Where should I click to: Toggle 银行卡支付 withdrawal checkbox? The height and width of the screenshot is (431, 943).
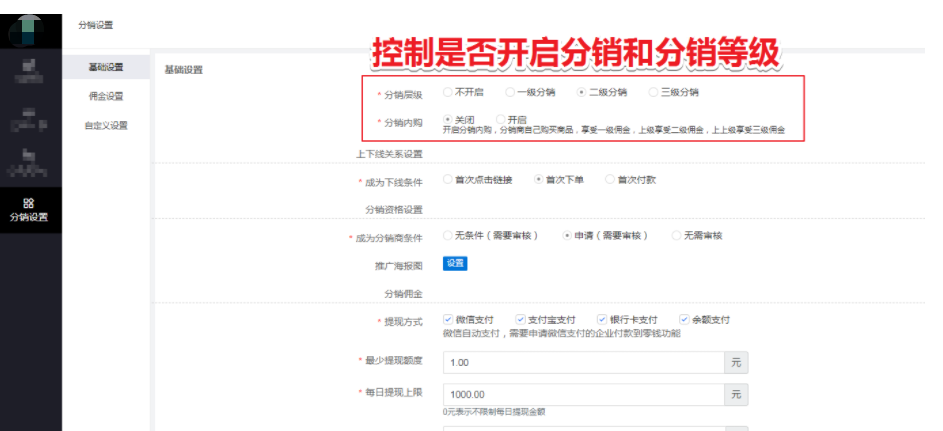coord(602,319)
